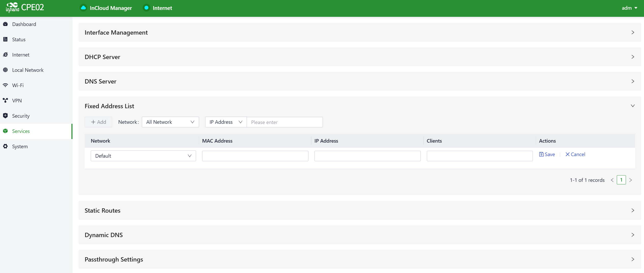Collapse the Fixed Address List section
The image size is (644, 273).
point(633,106)
